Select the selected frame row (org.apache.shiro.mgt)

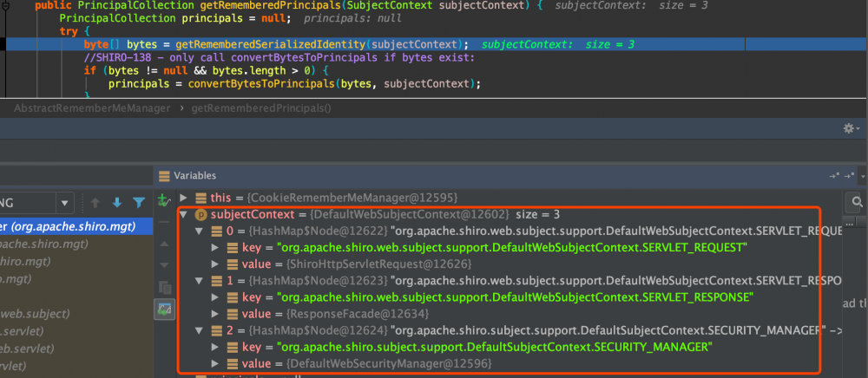coord(76,226)
